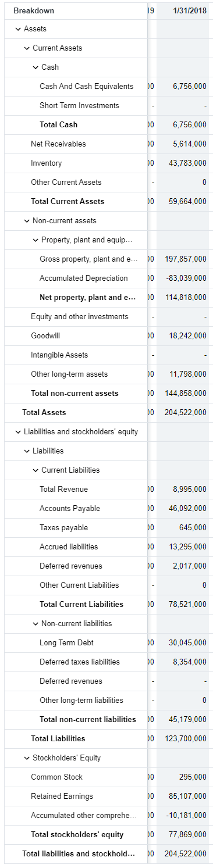This screenshot has width=213, height=868.
Task: Collapse the Cash group chevron
Action: (x=35, y=67)
